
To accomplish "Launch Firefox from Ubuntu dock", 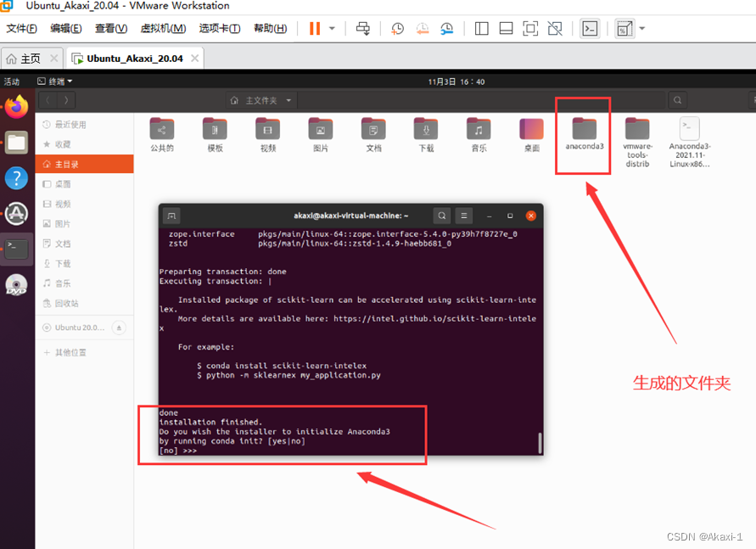I will coord(16,107).
